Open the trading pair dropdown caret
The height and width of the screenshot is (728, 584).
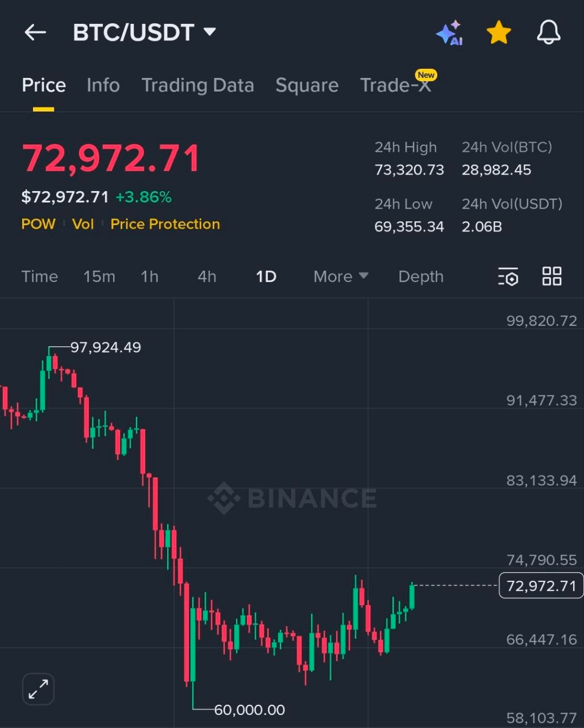coord(209,32)
